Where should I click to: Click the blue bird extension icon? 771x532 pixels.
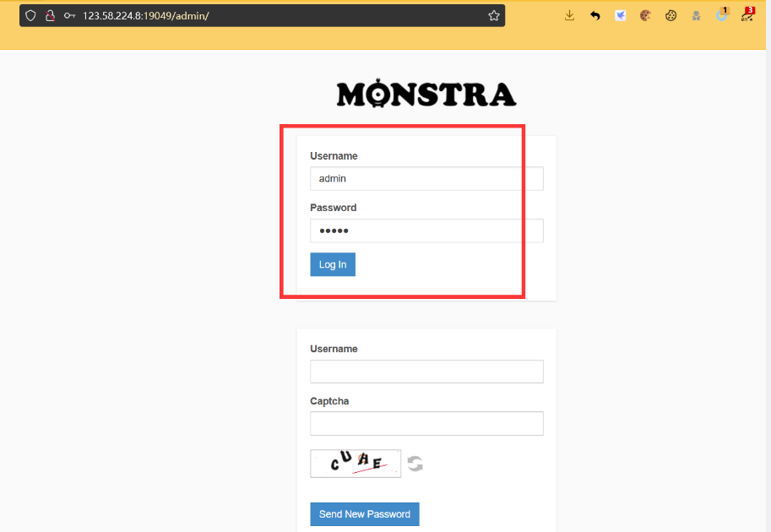pos(621,16)
